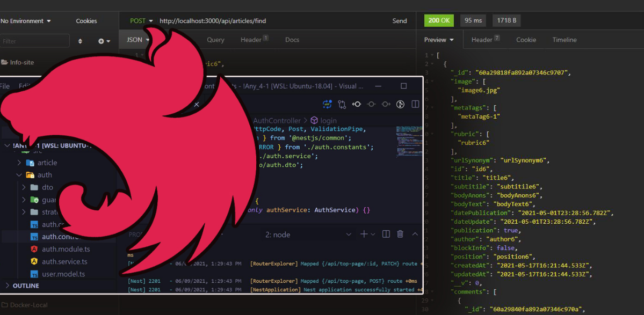Open the No Environment dropdown
Screen dimensions: 644x315
(x=26, y=21)
